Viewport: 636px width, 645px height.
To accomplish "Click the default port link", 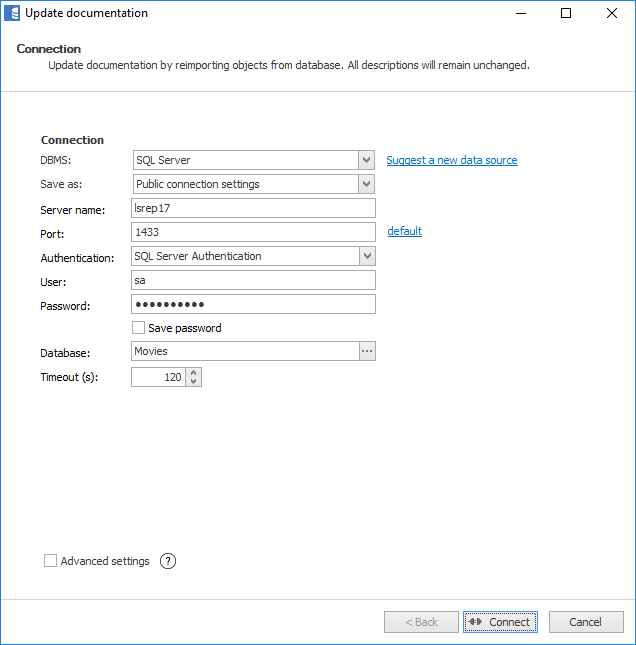I will click(x=405, y=231).
